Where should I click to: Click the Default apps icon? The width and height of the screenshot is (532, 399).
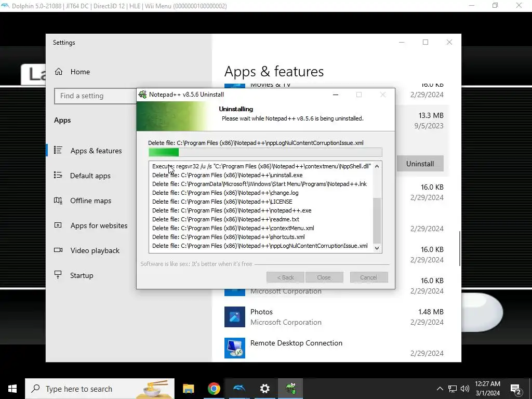[x=58, y=175]
